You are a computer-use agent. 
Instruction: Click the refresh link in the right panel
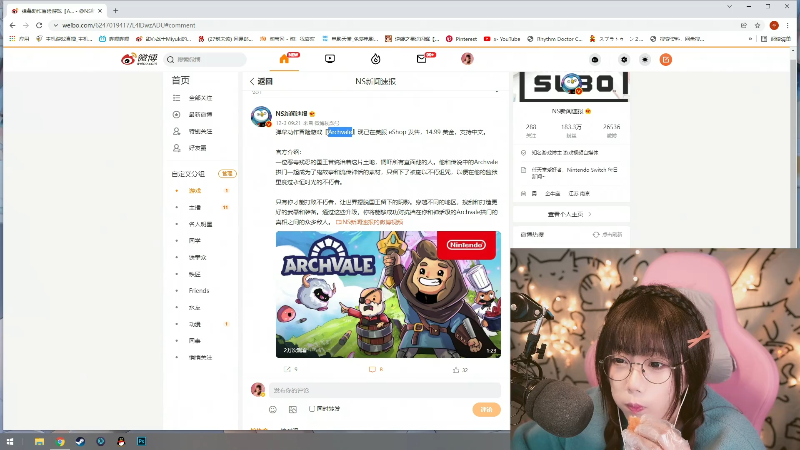[x=608, y=235]
